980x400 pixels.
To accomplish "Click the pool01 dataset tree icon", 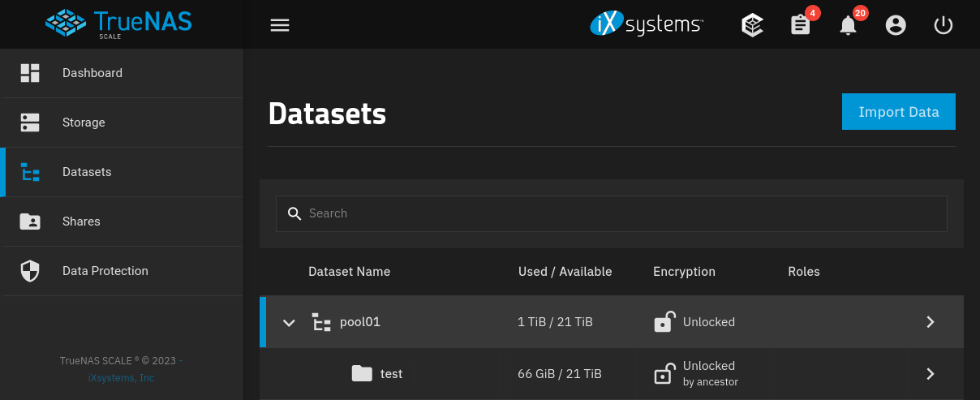I will point(322,322).
